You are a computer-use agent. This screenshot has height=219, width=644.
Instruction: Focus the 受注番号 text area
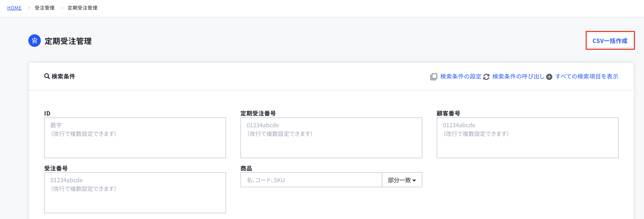[135, 193]
